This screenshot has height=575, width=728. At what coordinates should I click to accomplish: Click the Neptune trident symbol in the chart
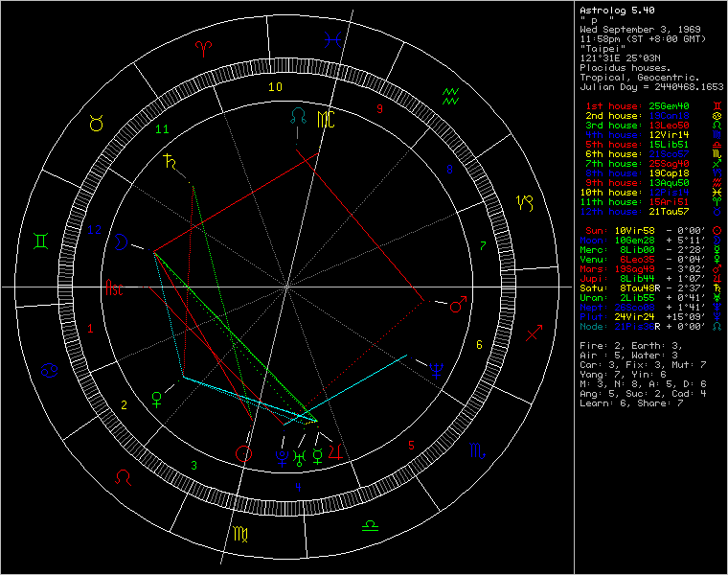(437, 370)
